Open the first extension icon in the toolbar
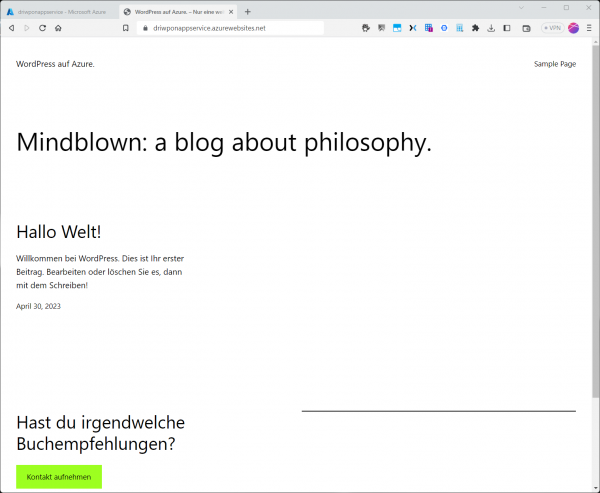The width and height of the screenshot is (600, 493). tap(366, 28)
